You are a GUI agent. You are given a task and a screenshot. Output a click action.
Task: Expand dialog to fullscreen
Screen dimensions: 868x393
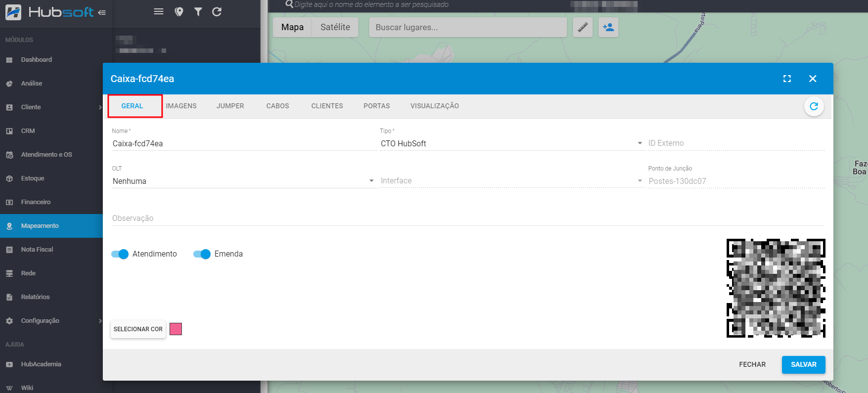[787, 79]
